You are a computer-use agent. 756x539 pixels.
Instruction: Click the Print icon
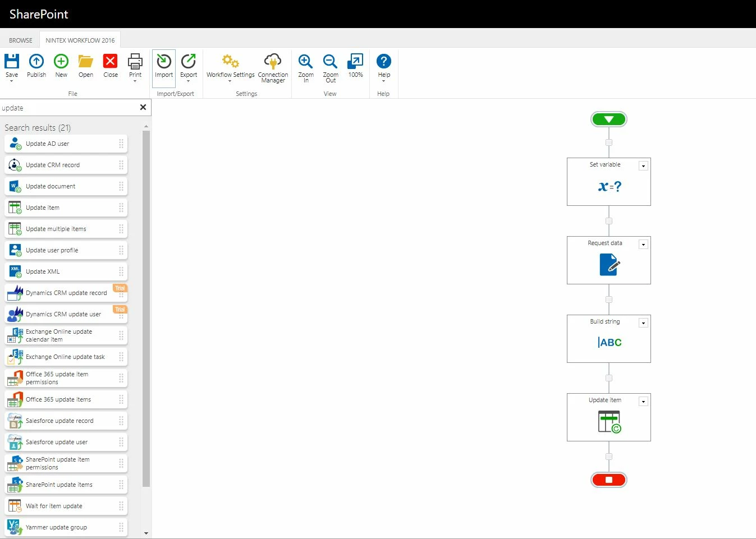(x=135, y=61)
